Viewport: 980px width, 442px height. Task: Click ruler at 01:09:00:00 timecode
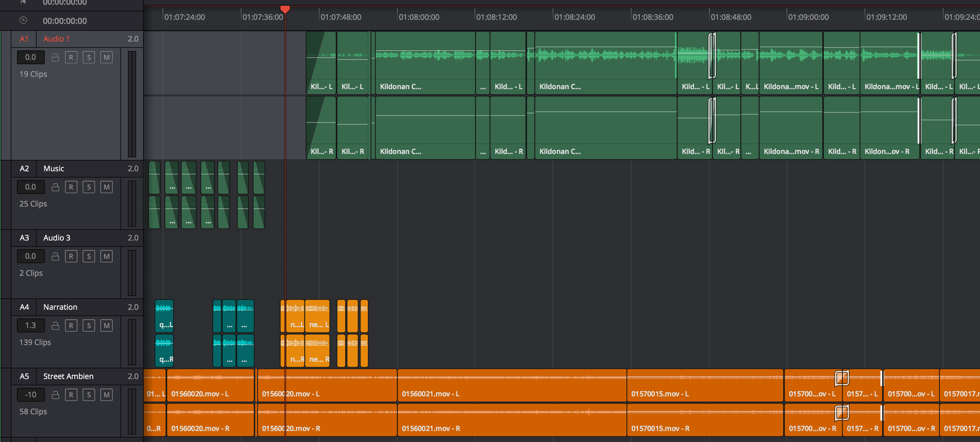coord(808,17)
